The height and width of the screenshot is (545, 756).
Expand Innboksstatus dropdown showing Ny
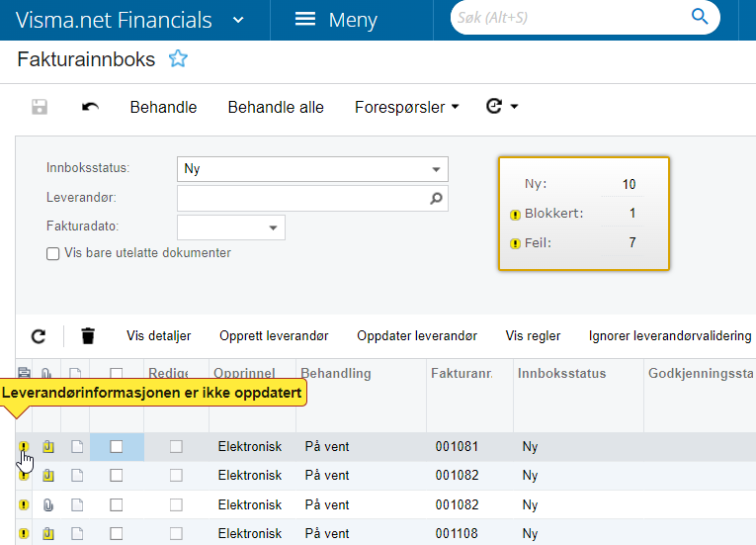[x=312, y=169]
